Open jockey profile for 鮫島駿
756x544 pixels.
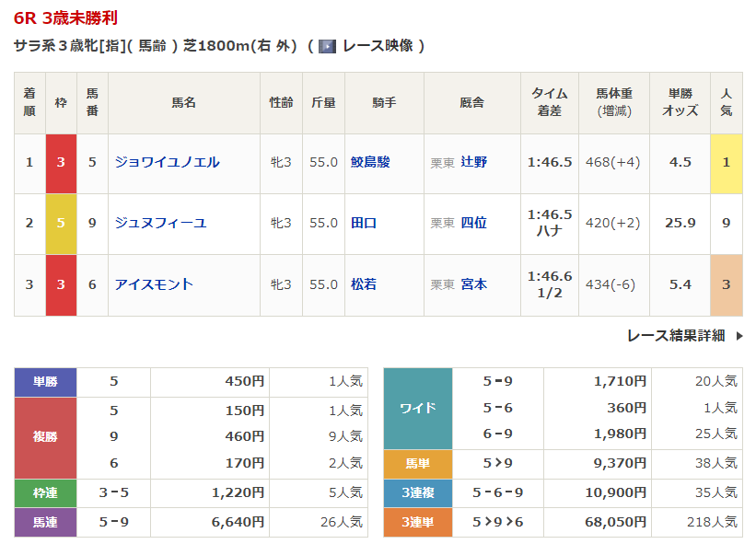(370, 162)
